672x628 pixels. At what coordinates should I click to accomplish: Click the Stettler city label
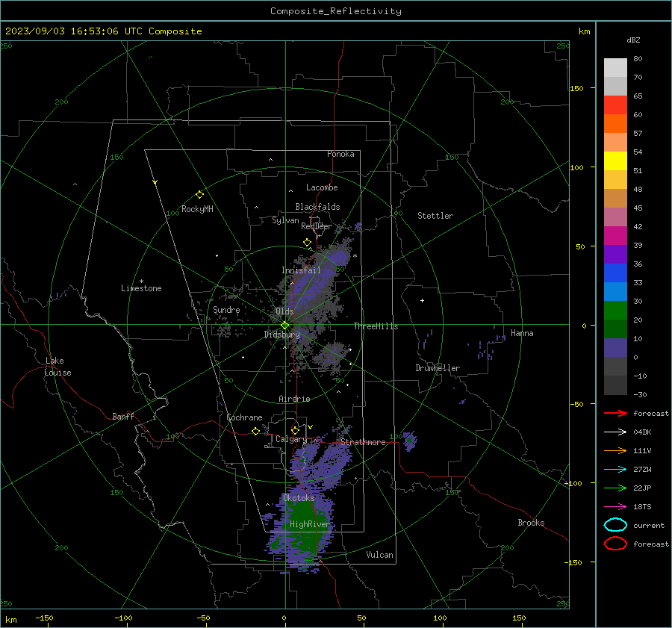435,216
